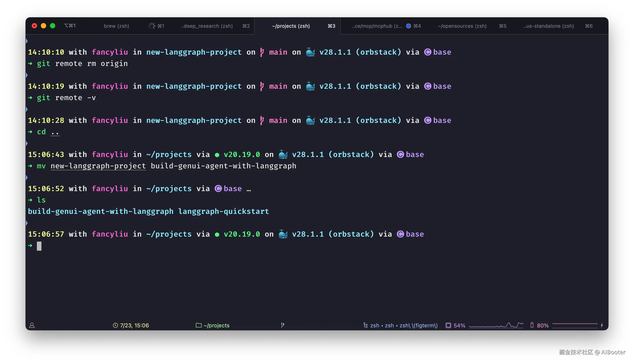This screenshot has height=364, width=634.
Task: Click the CPU chip icon beside 54%
Action: click(448, 325)
